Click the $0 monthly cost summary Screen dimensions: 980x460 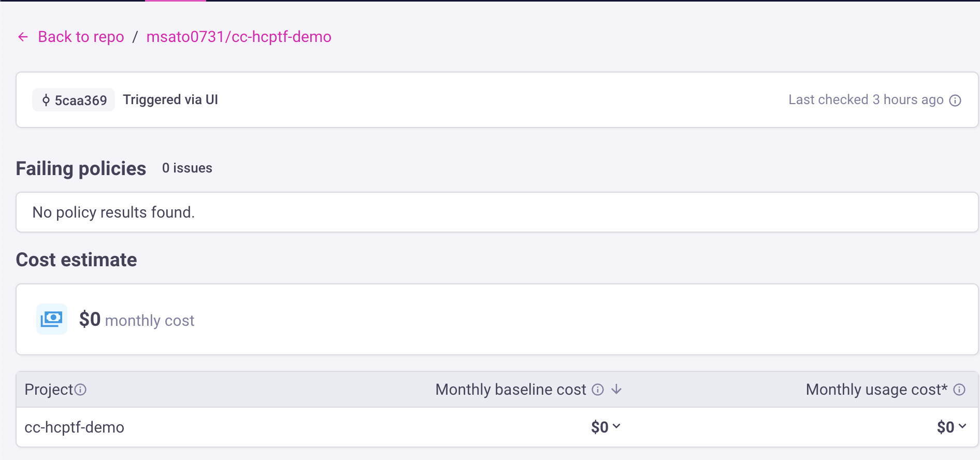click(x=137, y=320)
